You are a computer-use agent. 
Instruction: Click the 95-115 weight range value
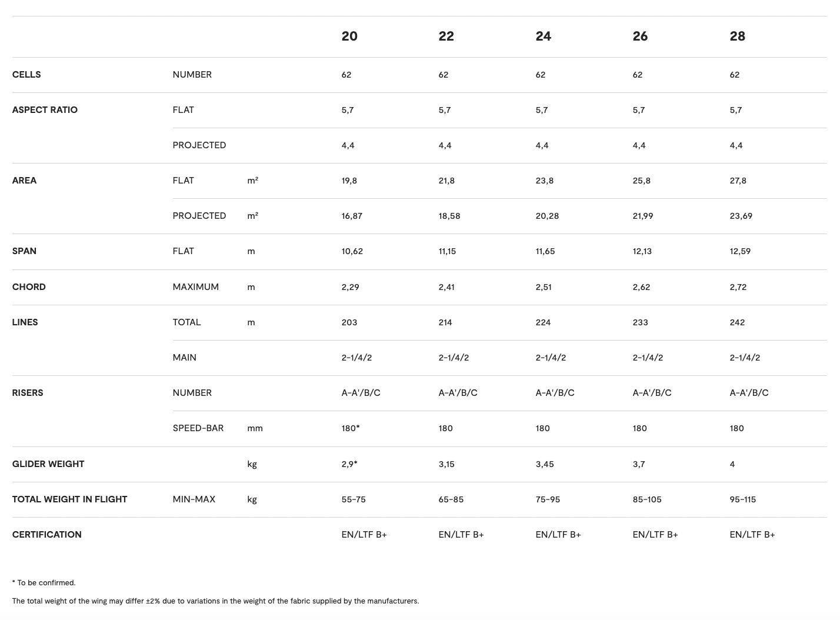742,499
